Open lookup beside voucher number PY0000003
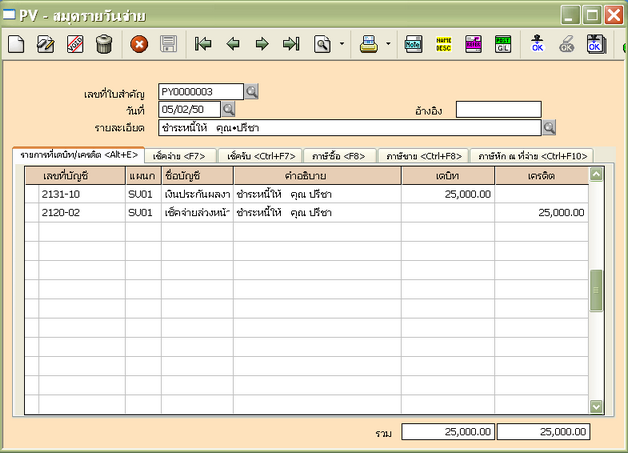 tap(252, 92)
